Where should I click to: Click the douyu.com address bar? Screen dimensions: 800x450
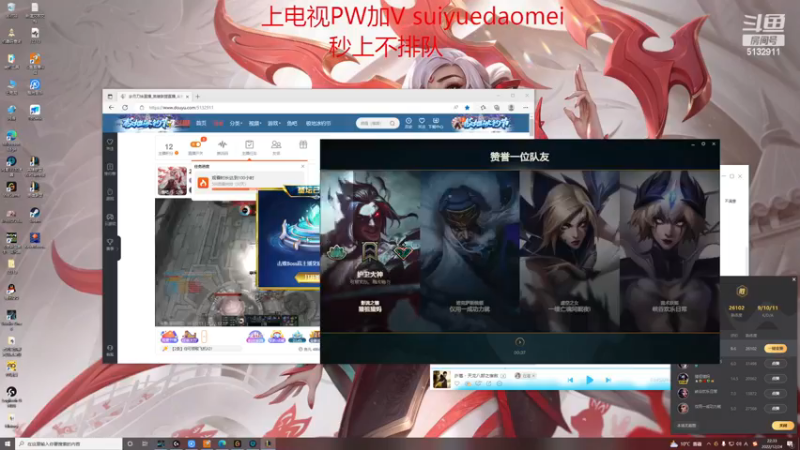point(296,108)
